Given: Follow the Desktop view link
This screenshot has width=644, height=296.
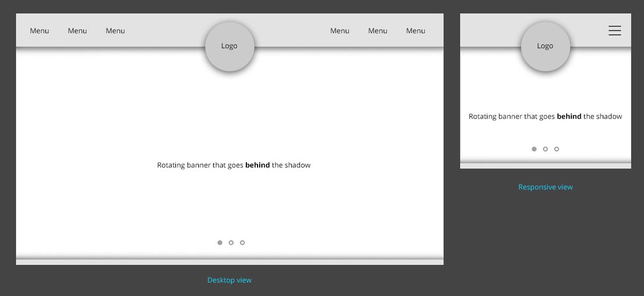Looking at the screenshot, I should [x=230, y=280].
